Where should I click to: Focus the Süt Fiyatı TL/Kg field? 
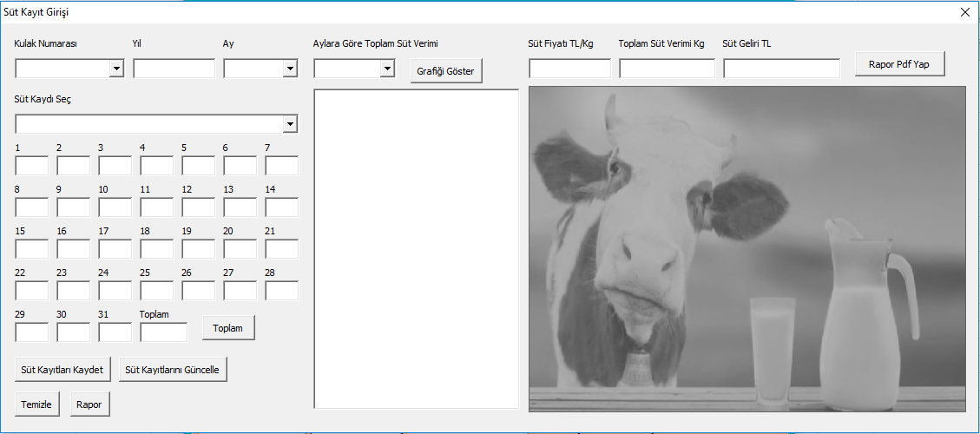pyautogui.click(x=570, y=69)
